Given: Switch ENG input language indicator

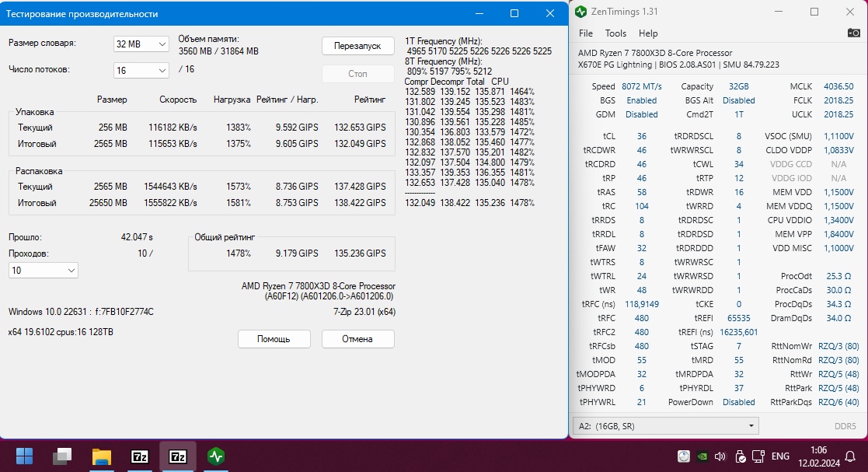Looking at the screenshot, I should [780, 456].
